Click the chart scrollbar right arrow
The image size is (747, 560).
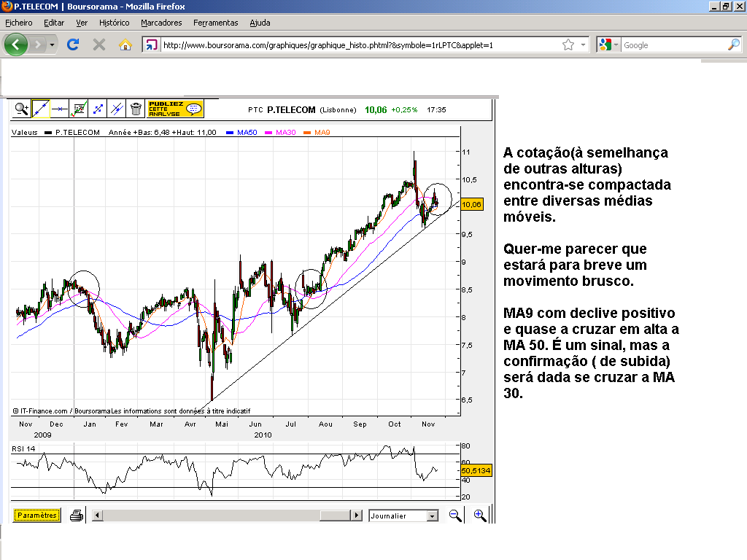coord(356,516)
